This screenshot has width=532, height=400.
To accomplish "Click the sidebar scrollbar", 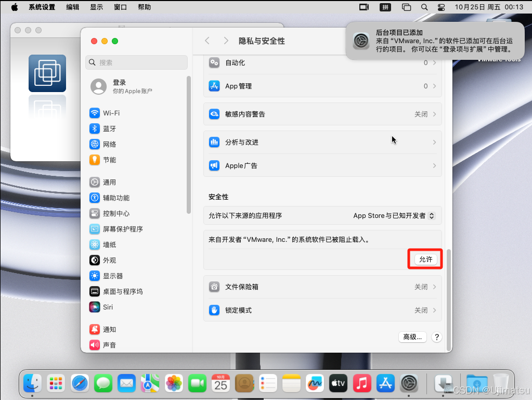I will click(189, 145).
